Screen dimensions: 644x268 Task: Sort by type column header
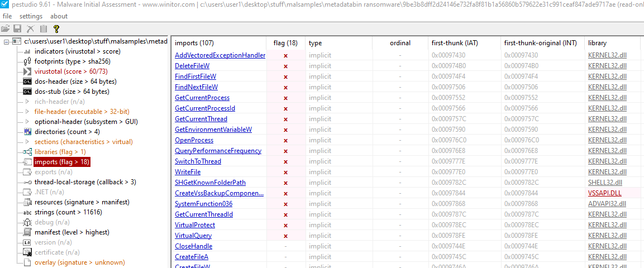point(339,43)
